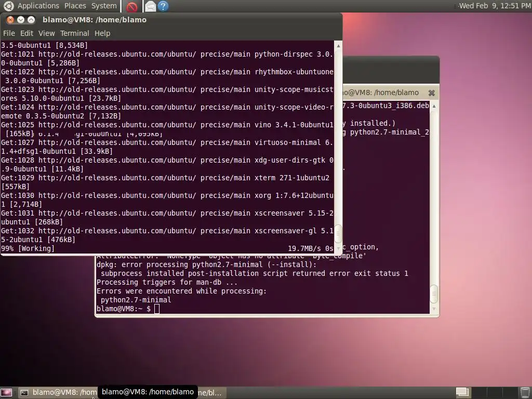Click 'Processing triggers for man-db ...' line
This screenshot has height=399, width=532.
[167, 282]
